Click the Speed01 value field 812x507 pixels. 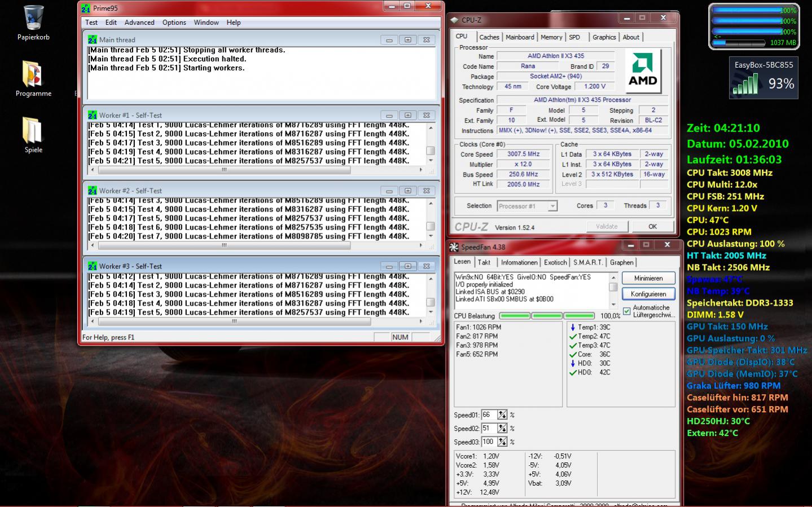click(489, 415)
